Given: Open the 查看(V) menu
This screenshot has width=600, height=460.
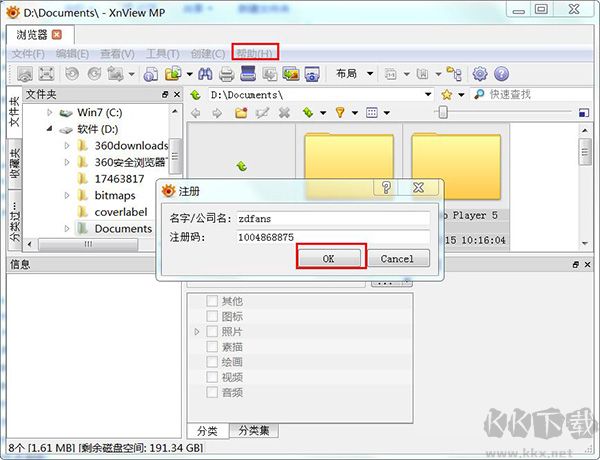Looking at the screenshot, I should (x=117, y=54).
